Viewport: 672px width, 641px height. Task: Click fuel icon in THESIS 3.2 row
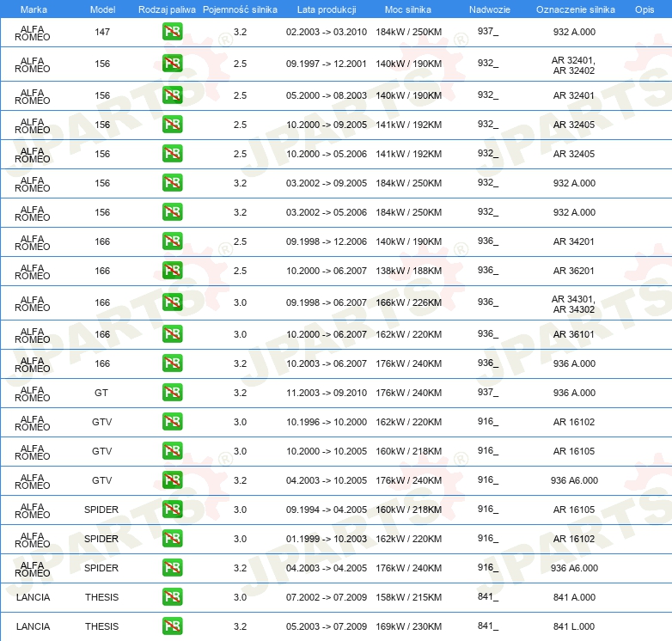[x=172, y=626]
